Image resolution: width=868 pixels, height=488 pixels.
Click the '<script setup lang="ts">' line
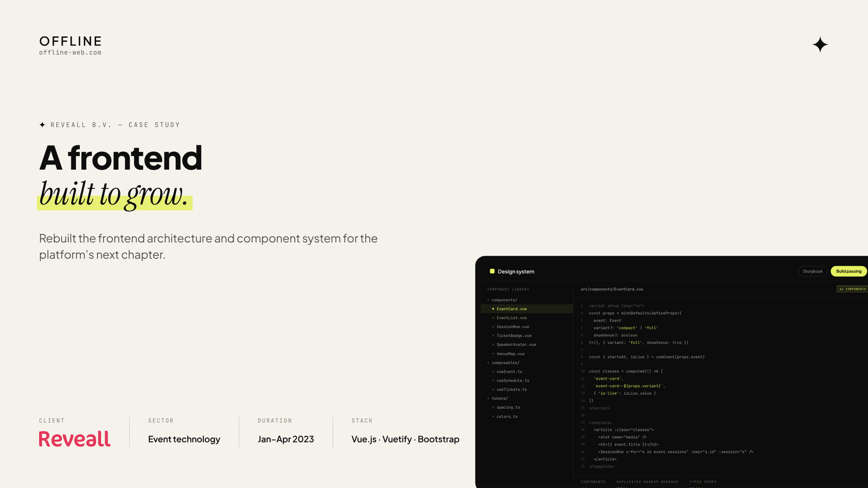pyautogui.click(x=616, y=306)
